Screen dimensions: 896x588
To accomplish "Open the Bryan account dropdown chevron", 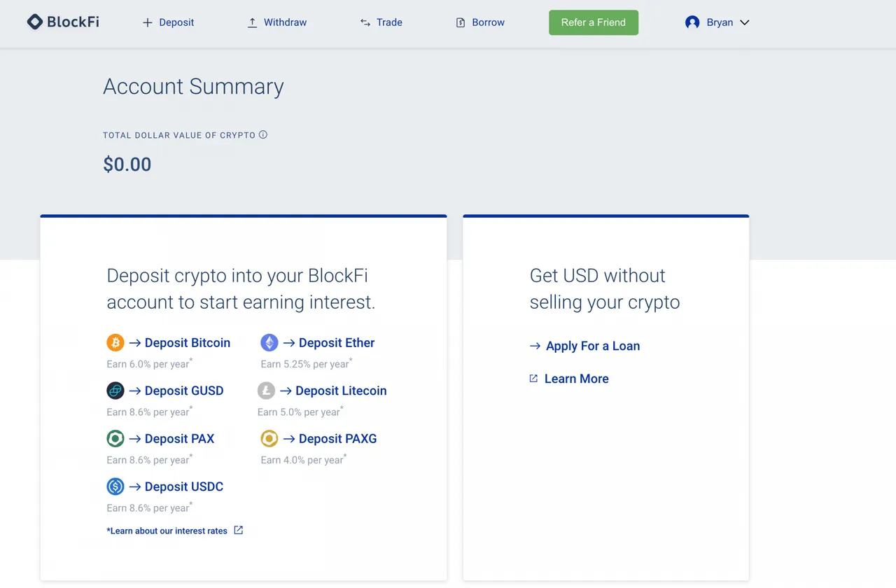I will click(x=744, y=22).
